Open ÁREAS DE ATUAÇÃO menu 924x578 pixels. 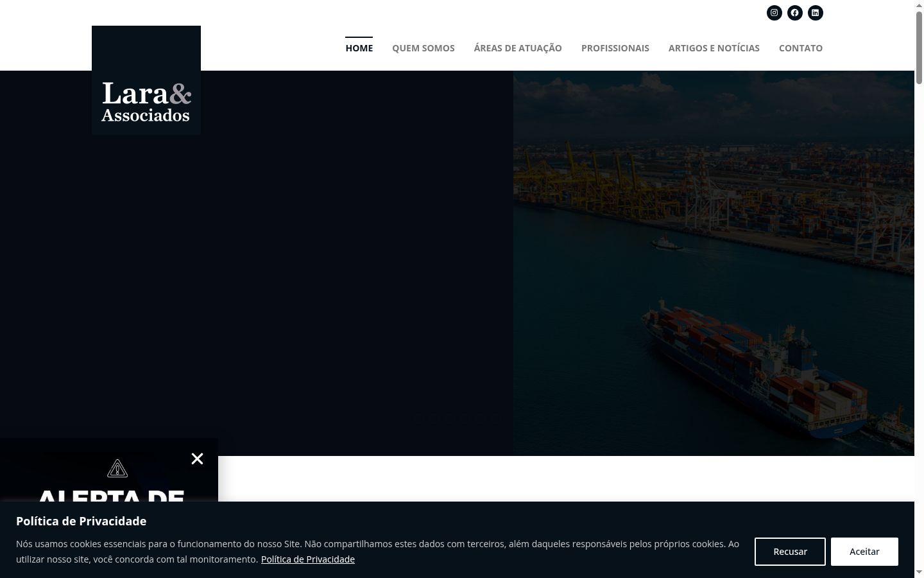tap(518, 48)
